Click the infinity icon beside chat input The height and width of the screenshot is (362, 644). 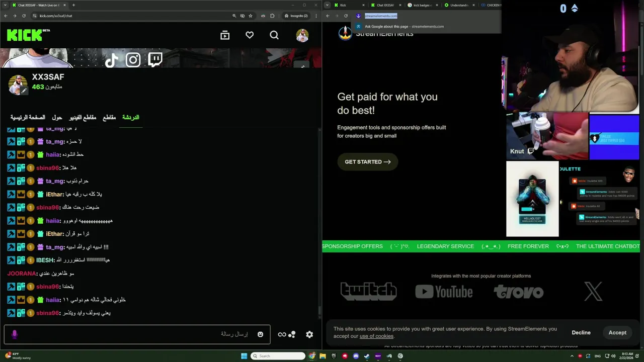coord(282,334)
